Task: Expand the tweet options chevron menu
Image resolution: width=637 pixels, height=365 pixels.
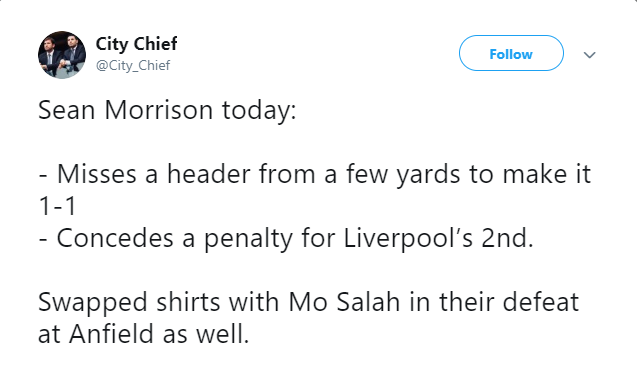Action: (589, 55)
